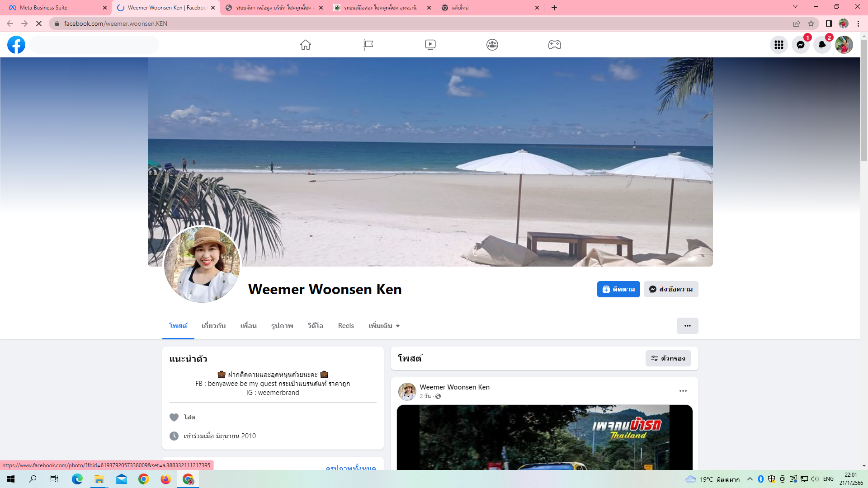This screenshot has height=488, width=868.
Task: Open the round profile picture of Weemer
Action: pos(202,264)
